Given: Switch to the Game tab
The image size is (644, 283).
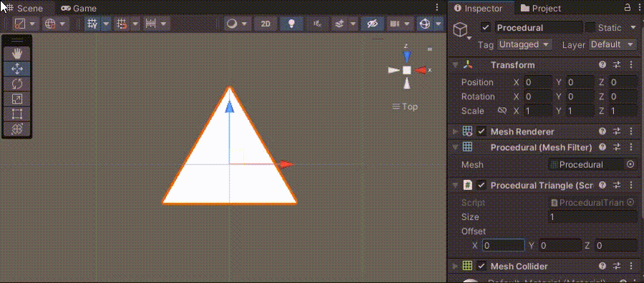Looking at the screenshot, I should pos(79,8).
